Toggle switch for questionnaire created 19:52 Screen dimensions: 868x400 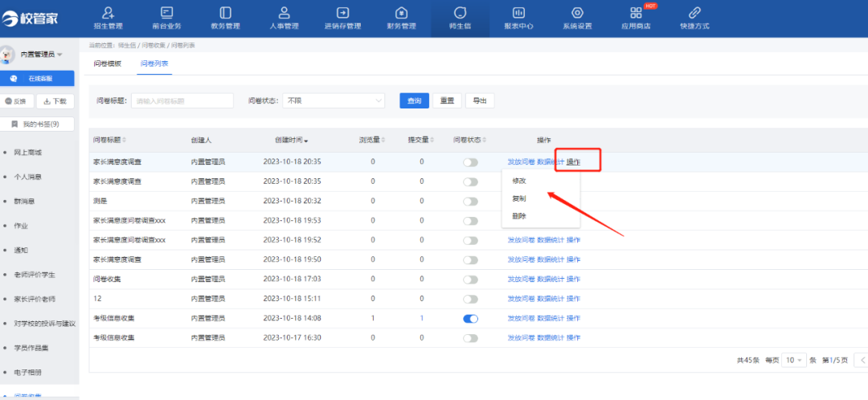(470, 240)
